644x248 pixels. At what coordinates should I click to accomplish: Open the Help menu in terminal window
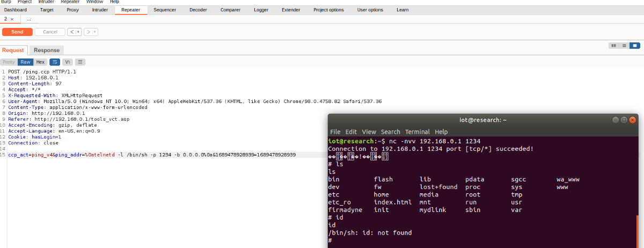pos(441,132)
